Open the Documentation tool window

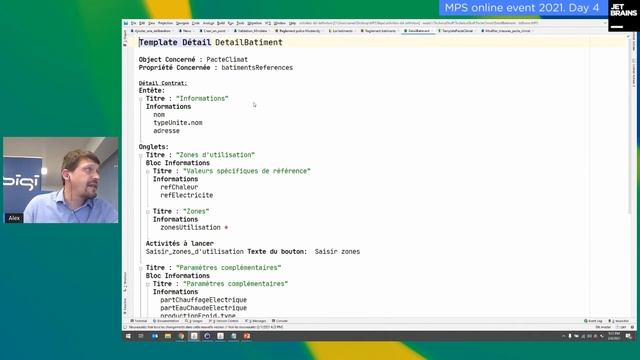[166, 321]
